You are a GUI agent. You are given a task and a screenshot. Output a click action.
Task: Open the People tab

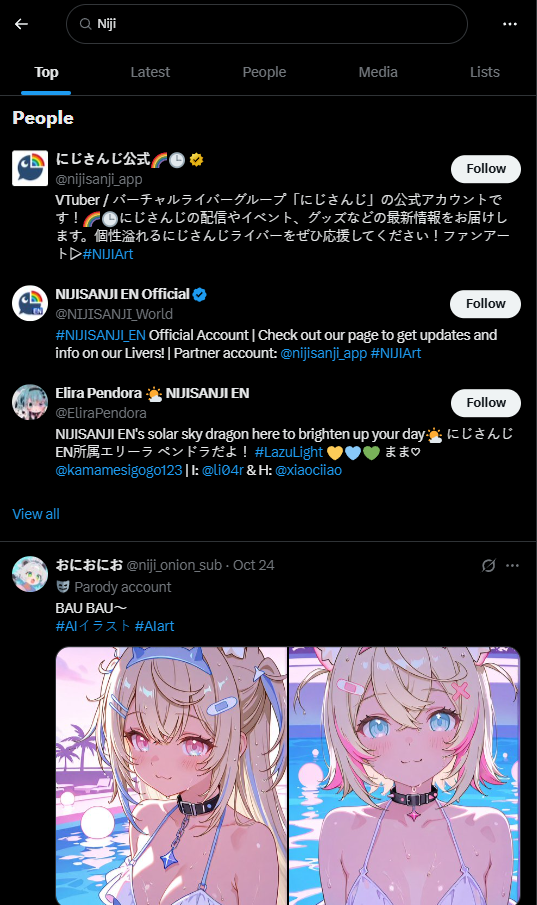(x=264, y=72)
